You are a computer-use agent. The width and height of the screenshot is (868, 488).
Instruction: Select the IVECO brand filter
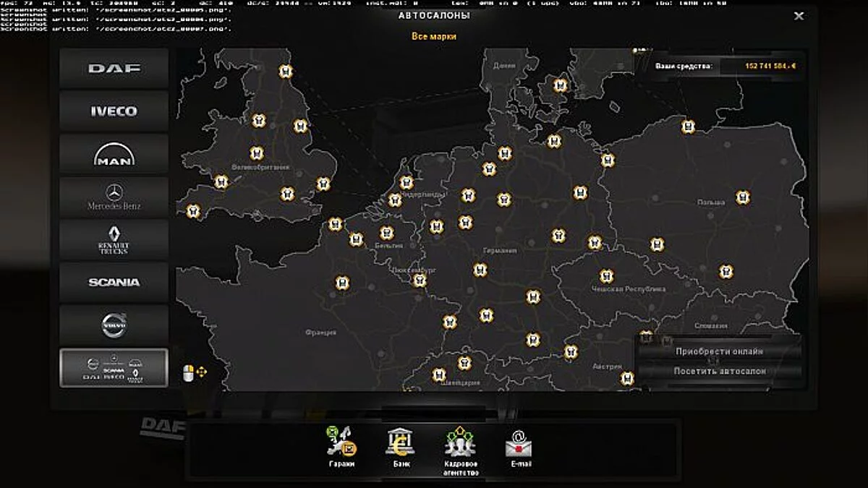(x=114, y=112)
